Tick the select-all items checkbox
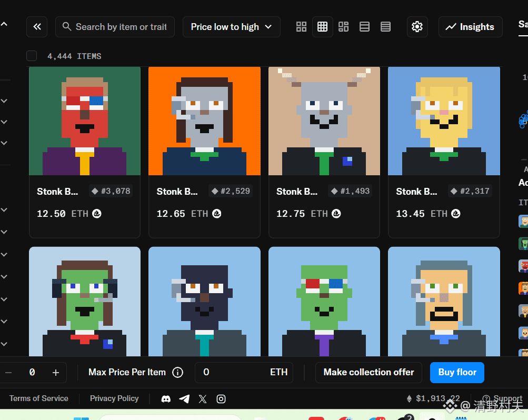Viewport: 528px width, 420px height. [32, 56]
